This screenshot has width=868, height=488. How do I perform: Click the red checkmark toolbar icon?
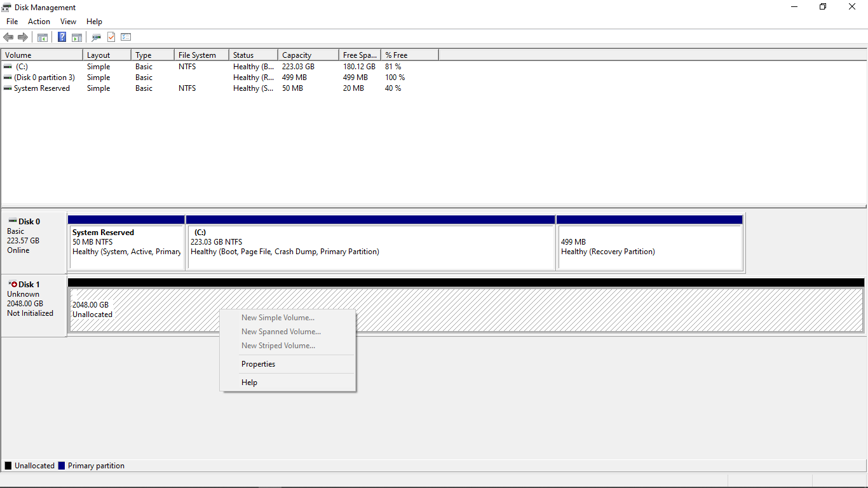111,36
